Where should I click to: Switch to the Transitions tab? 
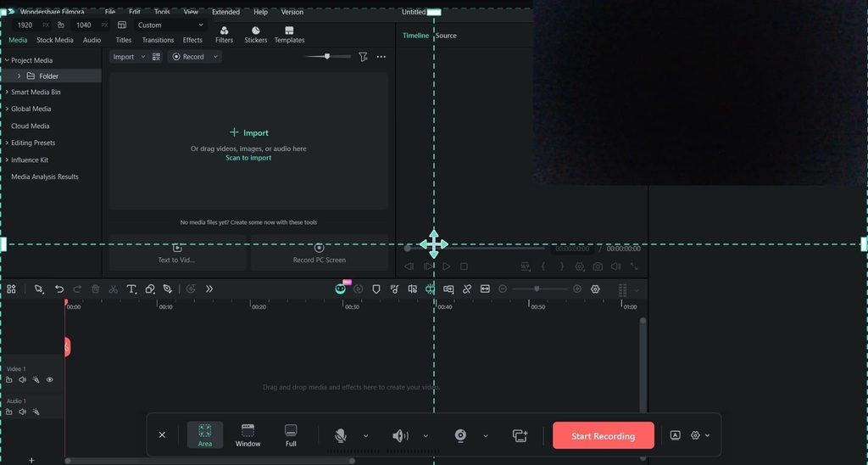(x=158, y=40)
